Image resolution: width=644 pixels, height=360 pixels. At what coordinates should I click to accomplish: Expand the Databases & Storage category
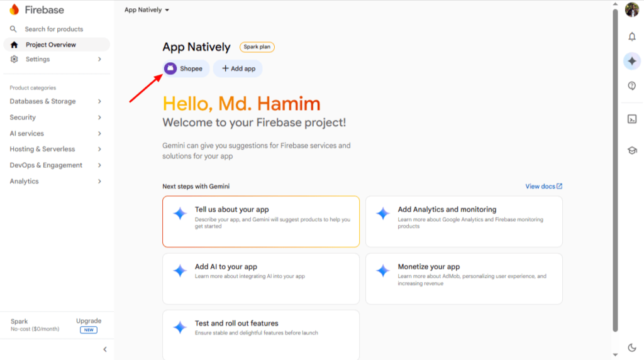click(55, 101)
